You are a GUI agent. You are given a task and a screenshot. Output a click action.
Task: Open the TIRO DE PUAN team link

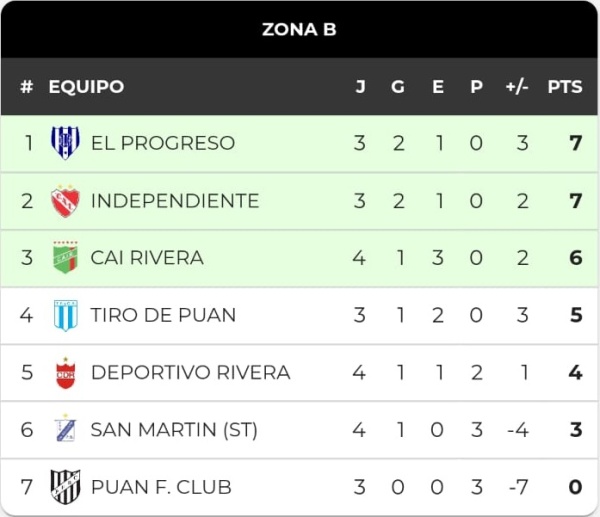163,315
